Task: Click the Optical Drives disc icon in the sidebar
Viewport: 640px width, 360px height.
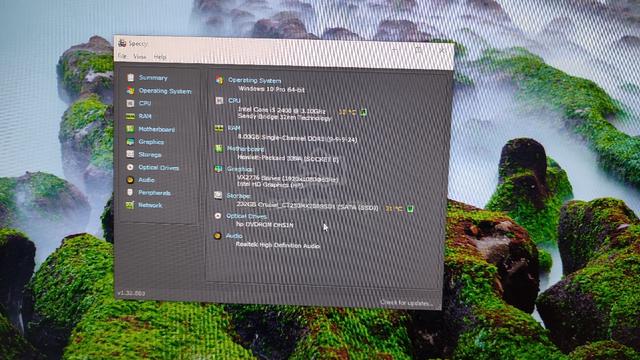Action: tap(130, 167)
